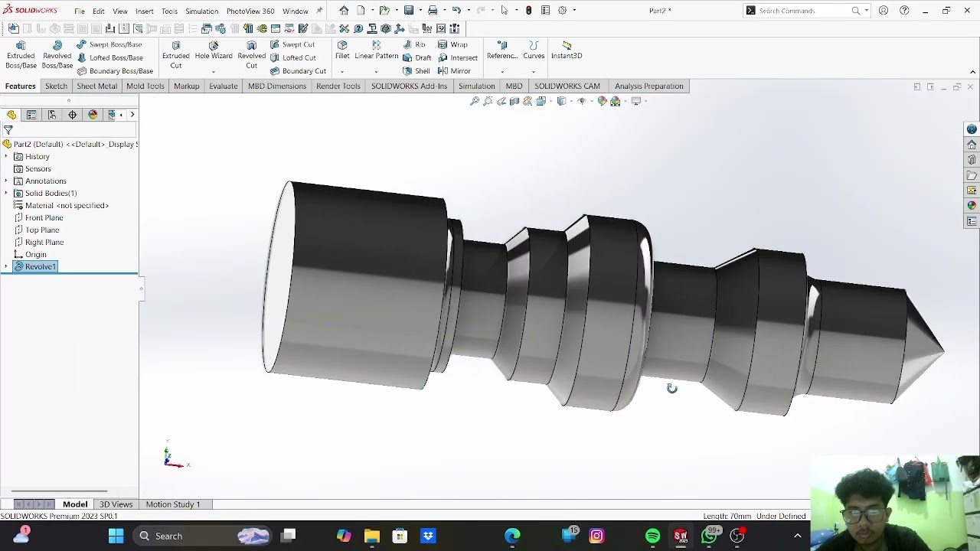Click the tree filter funnel icon
Image resolution: width=980 pixels, height=551 pixels.
tap(8, 130)
